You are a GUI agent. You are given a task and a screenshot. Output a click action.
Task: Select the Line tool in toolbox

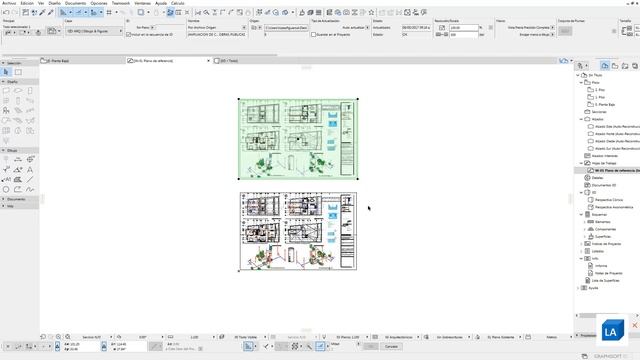pos(30,180)
